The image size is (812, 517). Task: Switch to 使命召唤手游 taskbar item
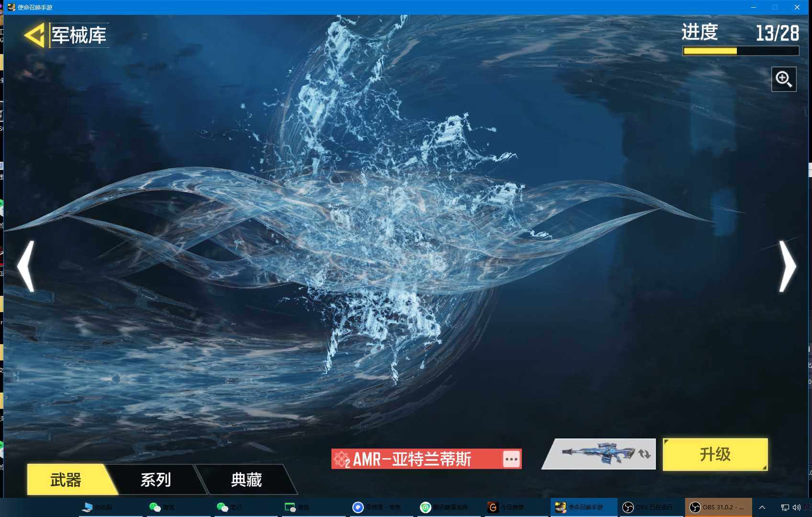click(584, 507)
